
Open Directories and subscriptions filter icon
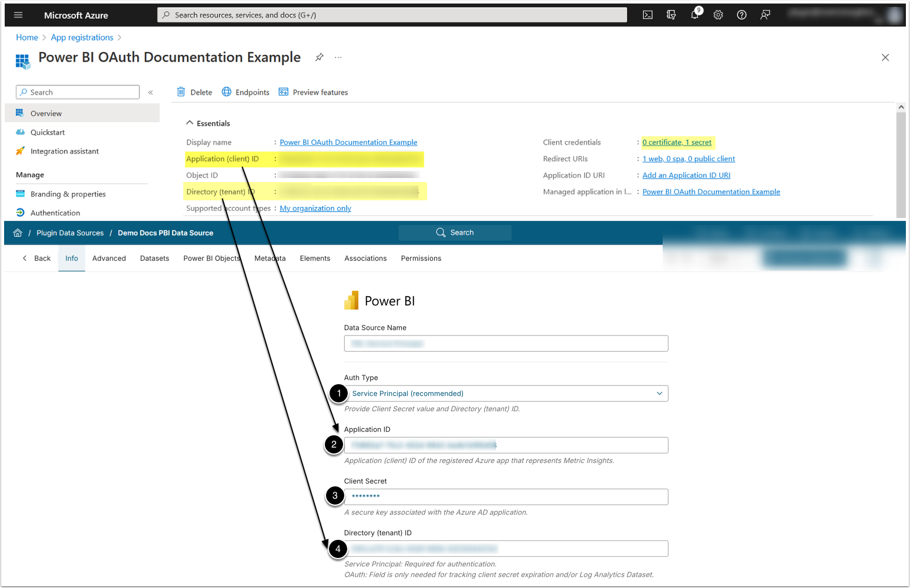[x=671, y=15]
